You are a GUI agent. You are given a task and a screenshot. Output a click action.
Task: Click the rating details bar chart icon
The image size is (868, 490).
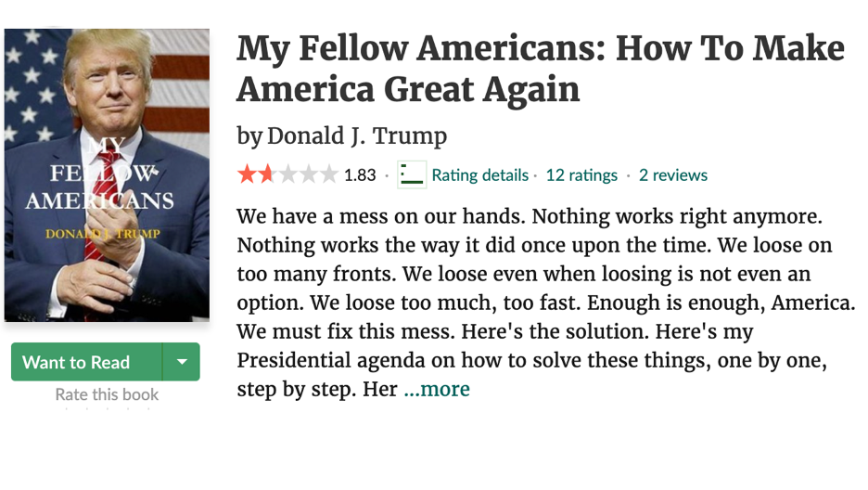pos(412,174)
